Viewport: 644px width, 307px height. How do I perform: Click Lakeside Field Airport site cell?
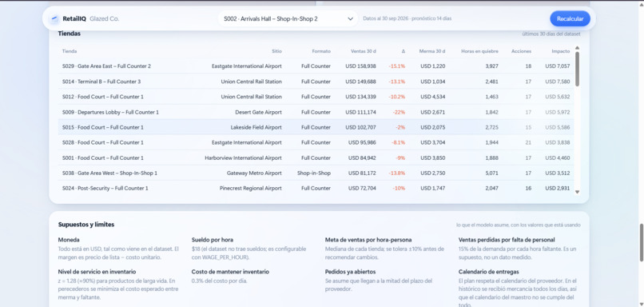point(256,127)
